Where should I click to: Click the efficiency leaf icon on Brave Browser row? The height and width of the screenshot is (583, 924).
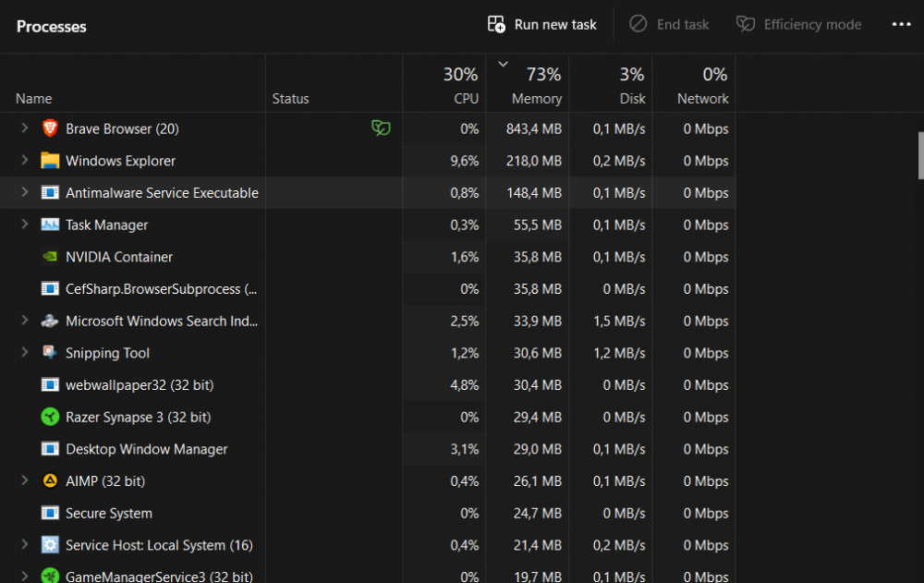pos(381,128)
